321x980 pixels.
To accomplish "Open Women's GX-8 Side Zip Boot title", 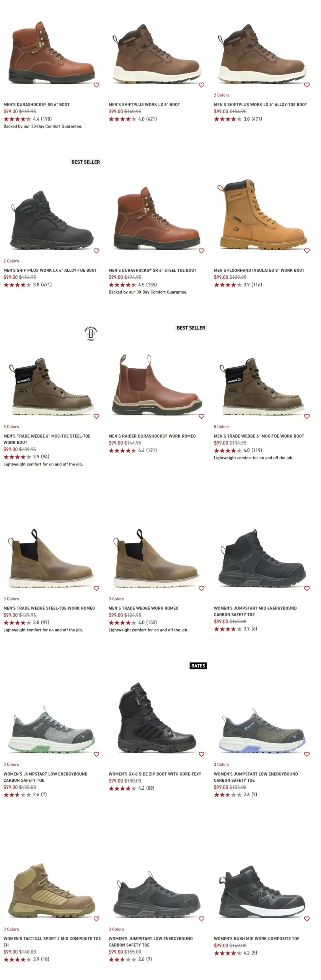I will (155, 774).
